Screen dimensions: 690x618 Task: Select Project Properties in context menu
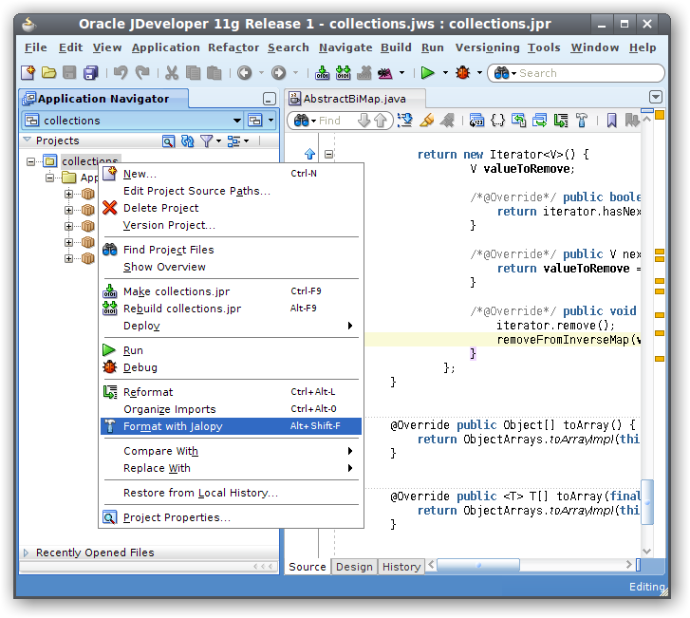click(231, 518)
